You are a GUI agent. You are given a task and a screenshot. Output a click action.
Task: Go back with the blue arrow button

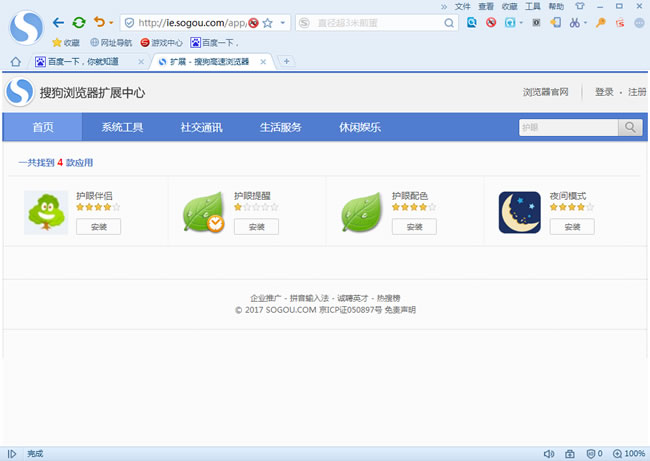58,22
